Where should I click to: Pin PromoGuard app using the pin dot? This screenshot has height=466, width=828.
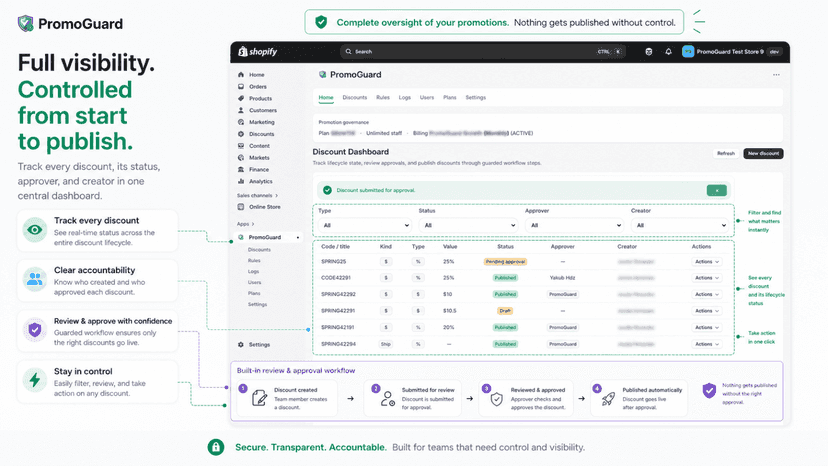(298, 237)
